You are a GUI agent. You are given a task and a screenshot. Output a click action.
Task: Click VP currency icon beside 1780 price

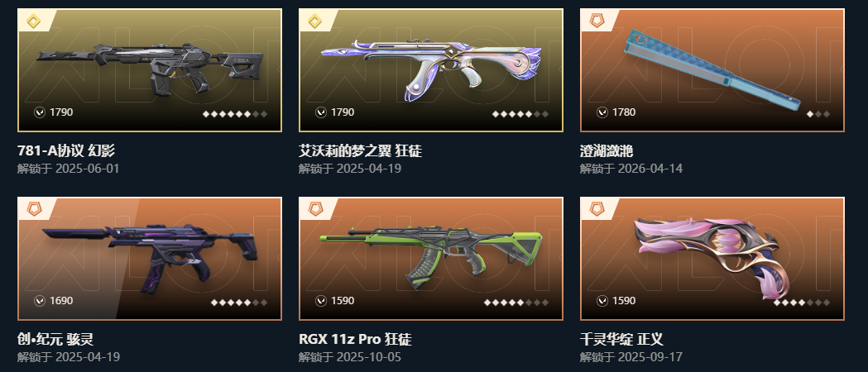(602, 112)
